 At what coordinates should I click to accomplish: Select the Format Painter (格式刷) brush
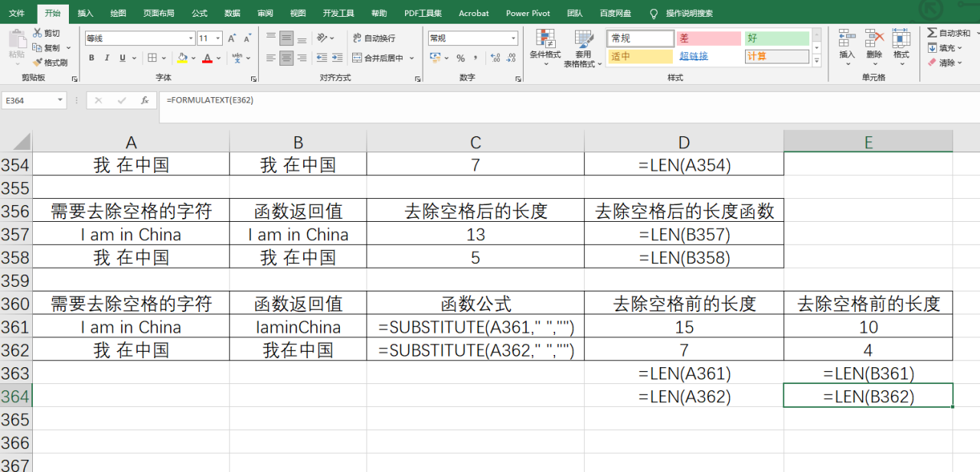point(38,63)
